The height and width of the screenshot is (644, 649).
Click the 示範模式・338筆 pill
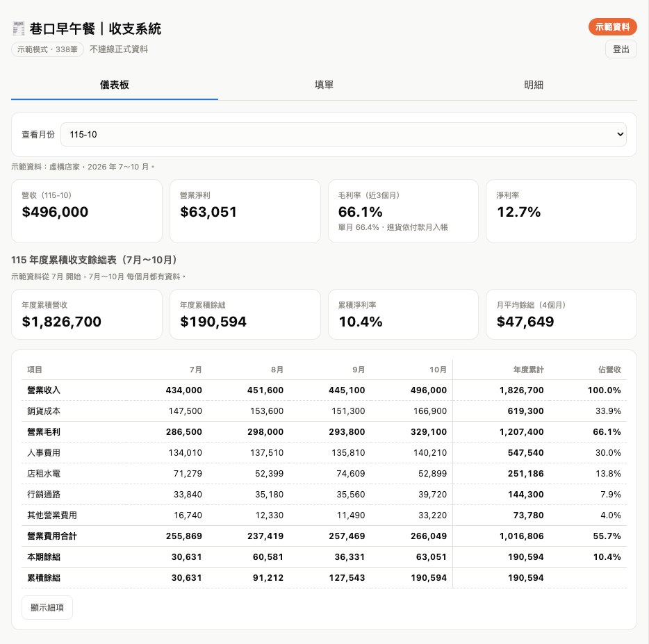coord(48,49)
